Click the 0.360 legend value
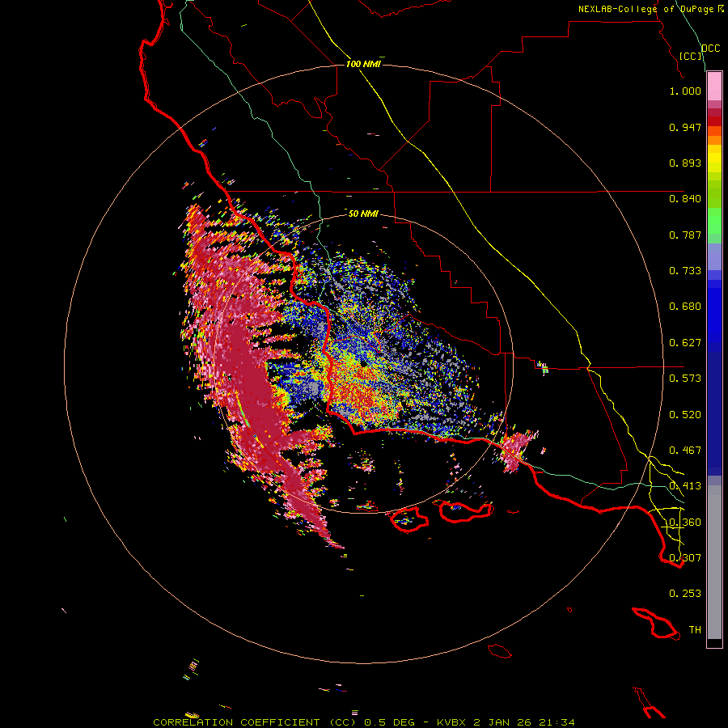The width and height of the screenshot is (728, 728). pos(685,523)
